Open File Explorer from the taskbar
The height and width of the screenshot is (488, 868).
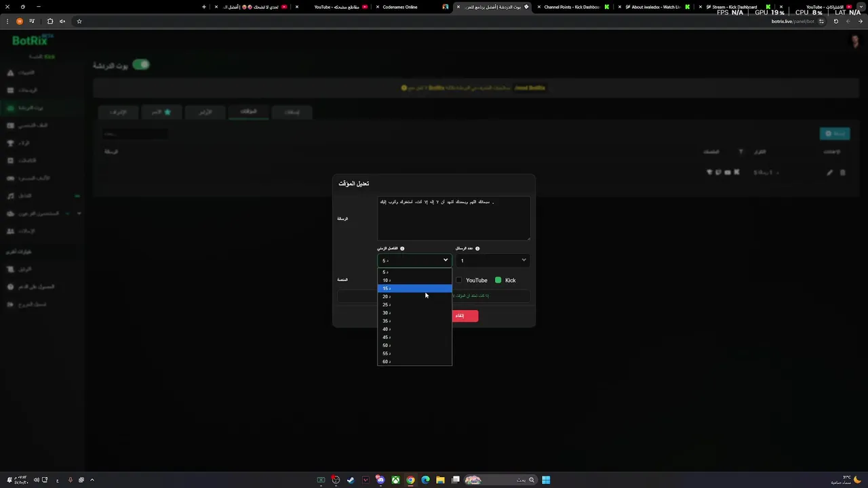pos(440,480)
